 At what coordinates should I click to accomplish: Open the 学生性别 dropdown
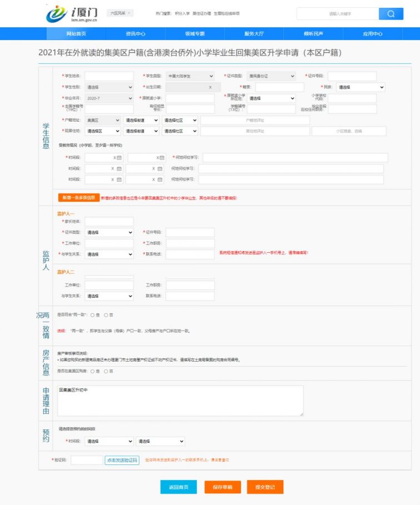point(109,87)
